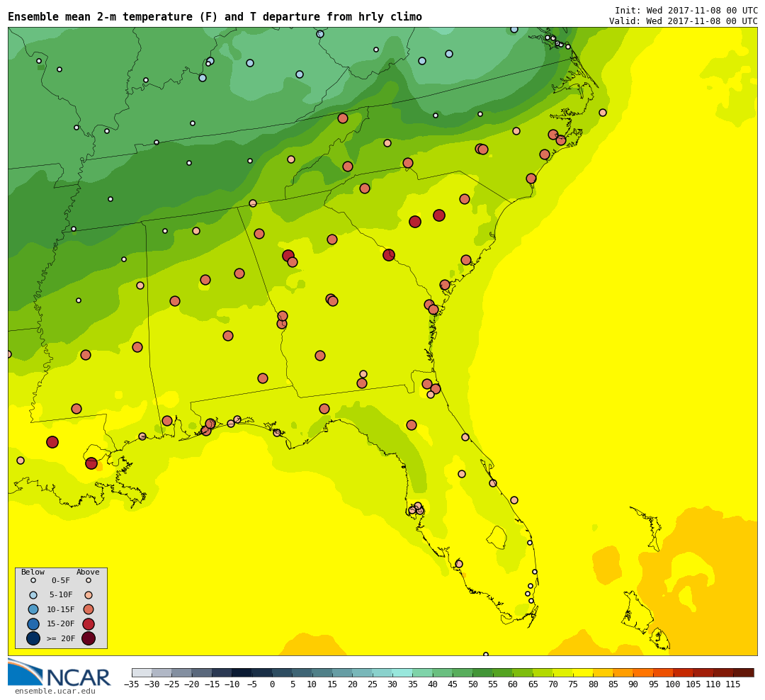Click the colorbar tick label "0"

pos(272,684)
